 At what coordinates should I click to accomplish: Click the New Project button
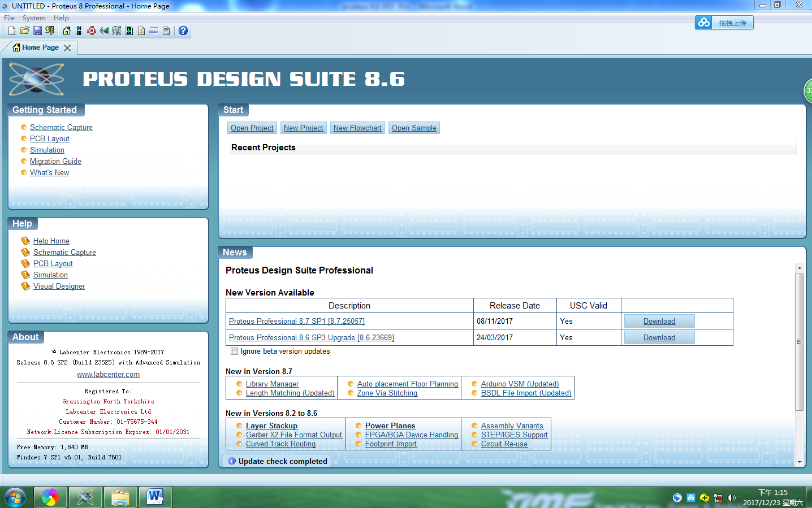point(304,128)
